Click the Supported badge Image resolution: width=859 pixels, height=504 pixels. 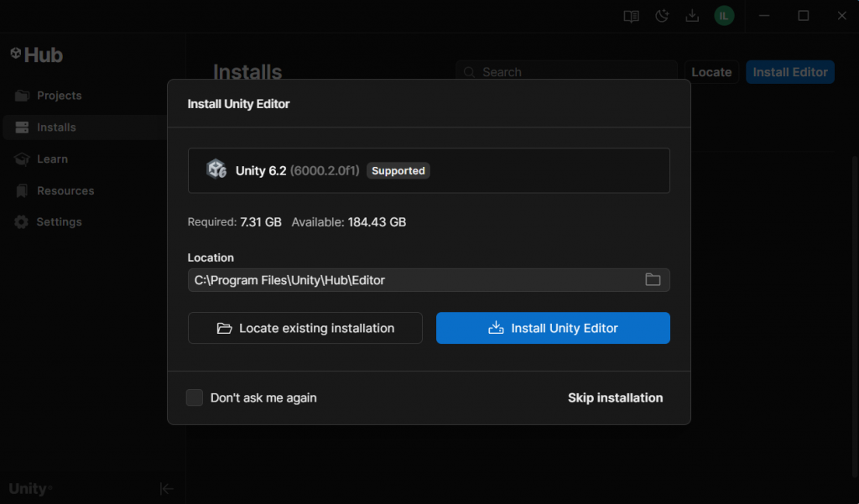pyautogui.click(x=398, y=171)
